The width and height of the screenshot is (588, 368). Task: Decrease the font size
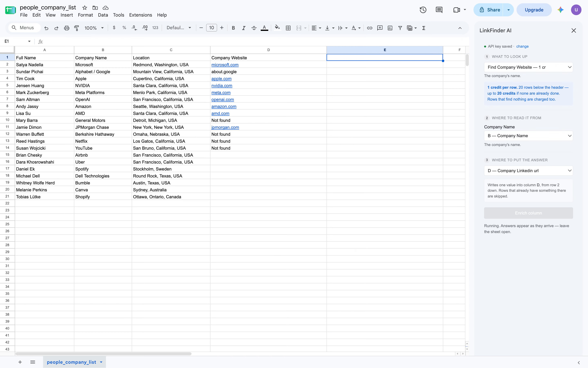(201, 28)
